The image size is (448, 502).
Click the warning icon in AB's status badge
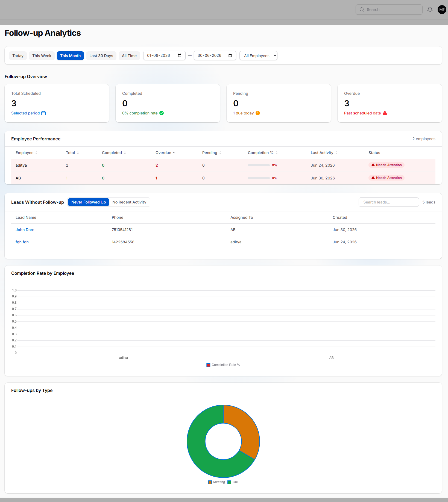coord(373,178)
